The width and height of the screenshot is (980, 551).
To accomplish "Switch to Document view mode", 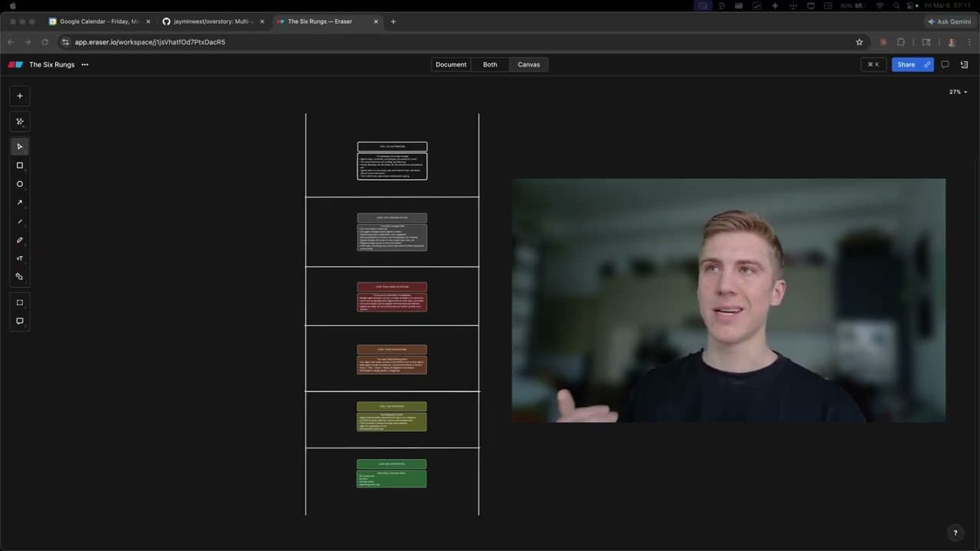I will click(x=451, y=64).
